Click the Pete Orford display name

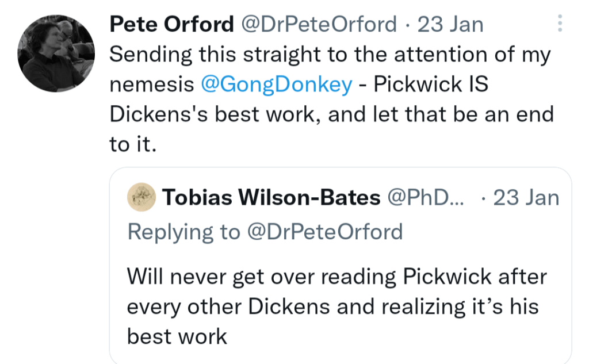[171, 25]
